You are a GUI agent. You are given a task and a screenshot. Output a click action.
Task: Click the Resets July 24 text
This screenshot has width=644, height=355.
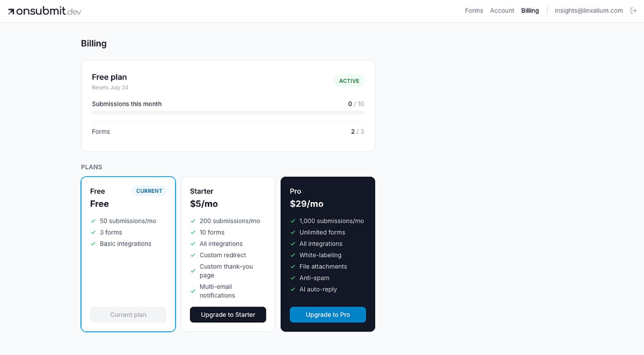pos(110,88)
